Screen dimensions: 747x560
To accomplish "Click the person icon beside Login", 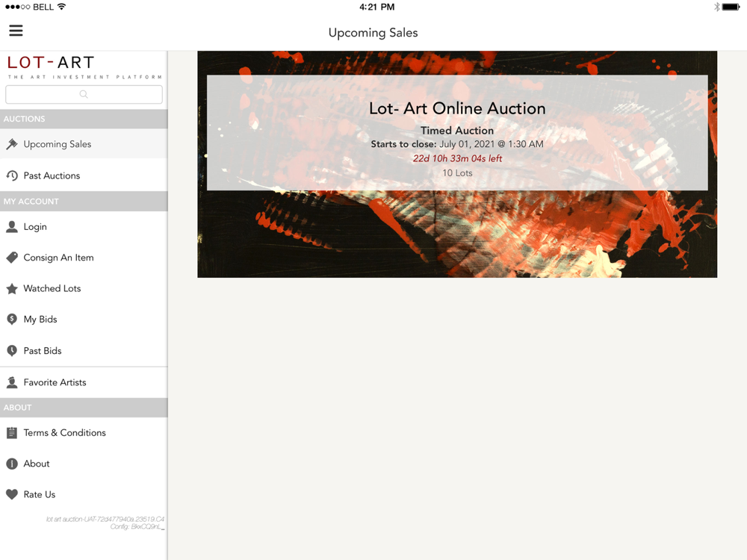I will point(12,227).
